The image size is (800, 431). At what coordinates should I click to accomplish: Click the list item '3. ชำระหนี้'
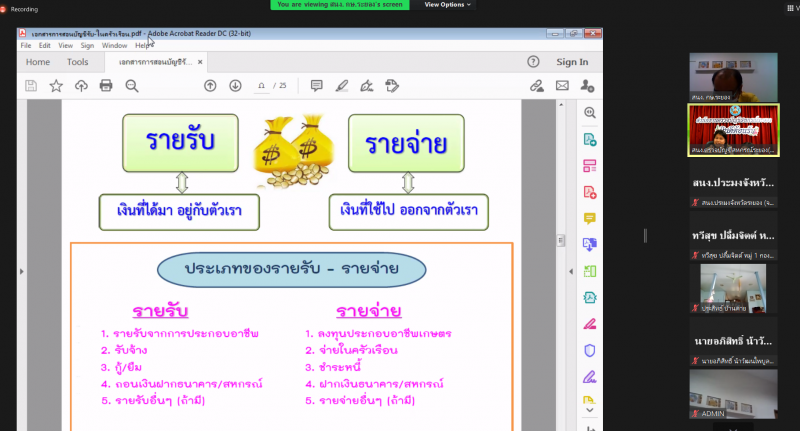point(333,367)
